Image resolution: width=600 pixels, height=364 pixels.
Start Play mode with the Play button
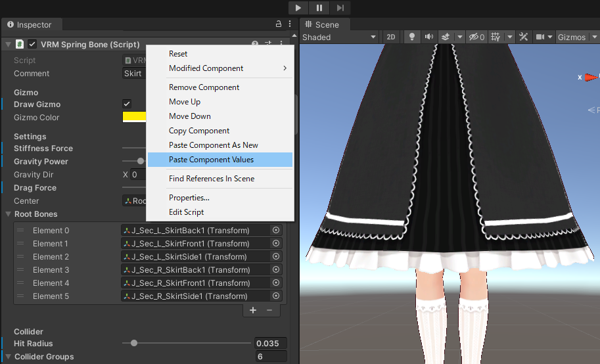tap(298, 8)
